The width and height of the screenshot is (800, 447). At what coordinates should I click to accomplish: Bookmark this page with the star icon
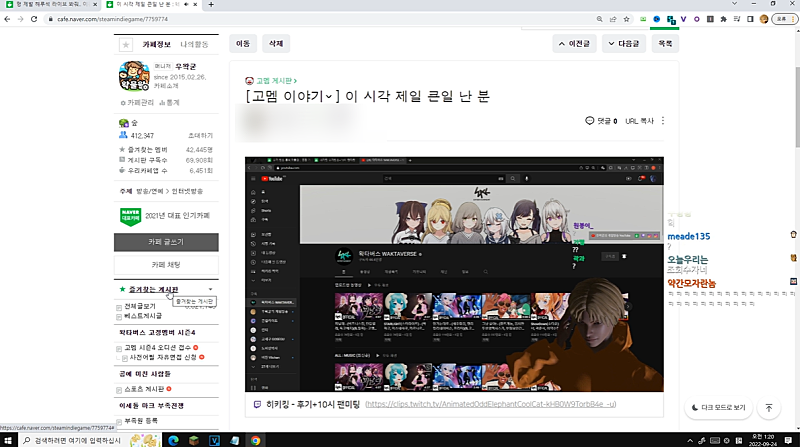click(627, 19)
